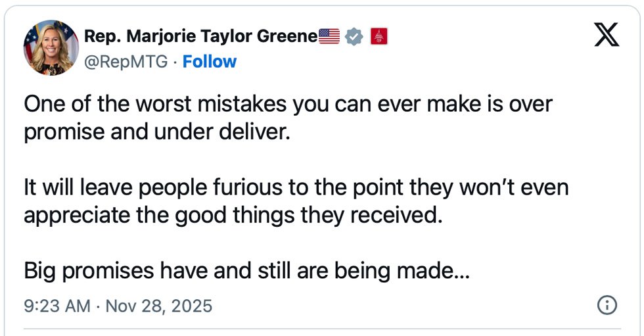Viewport: 644px width, 336px height.
Task: Click the line starting "One of the worst"
Action: click(x=288, y=105)
